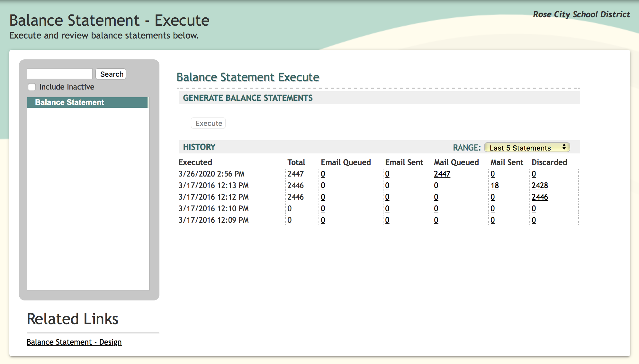The width and height of the screenshot is (639, 364).
Task: Click Email Sent 0 for 3/26/2020 row
Action: pyautogui.click(x=387, y=174)
